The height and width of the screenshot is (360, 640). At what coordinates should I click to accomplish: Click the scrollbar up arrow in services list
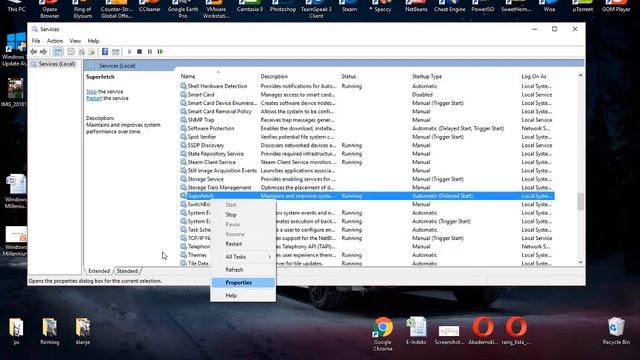tap(580, 76)
